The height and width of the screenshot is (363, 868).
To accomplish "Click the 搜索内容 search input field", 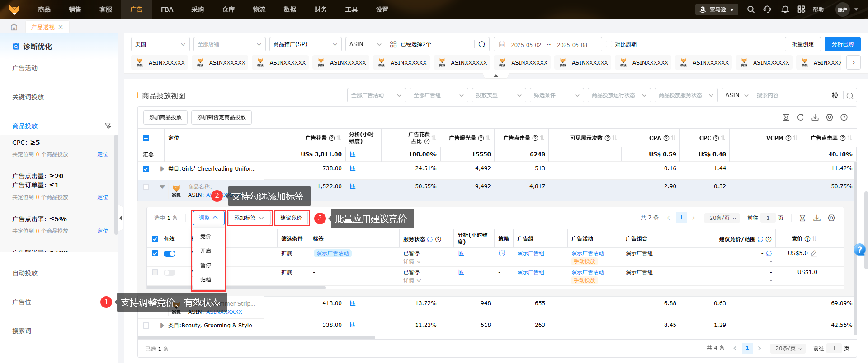I will [x=791, y=95].
